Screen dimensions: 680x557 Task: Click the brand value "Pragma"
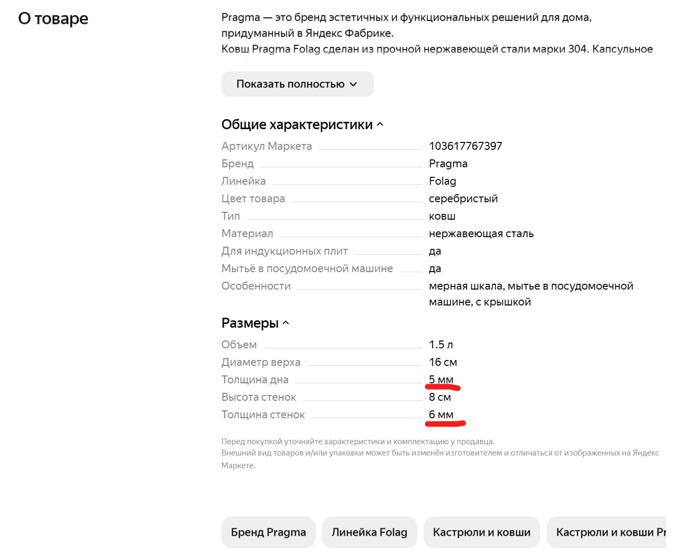tap(448, 164)
